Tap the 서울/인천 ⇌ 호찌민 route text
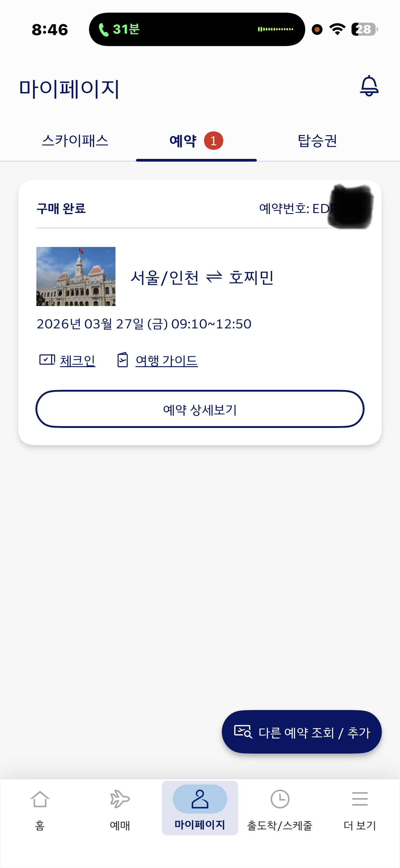This screenshot has width=400, height=868. click(x=202, y=278)
